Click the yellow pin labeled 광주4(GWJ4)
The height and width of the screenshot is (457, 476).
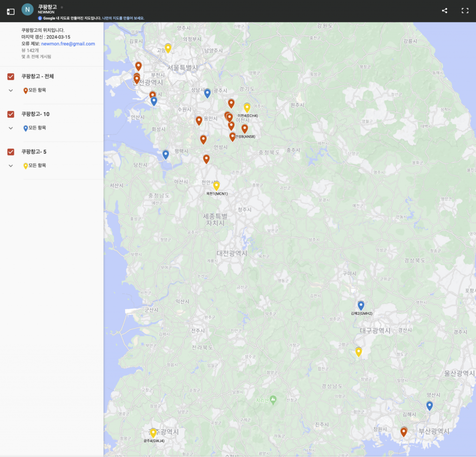coord(153,433)
